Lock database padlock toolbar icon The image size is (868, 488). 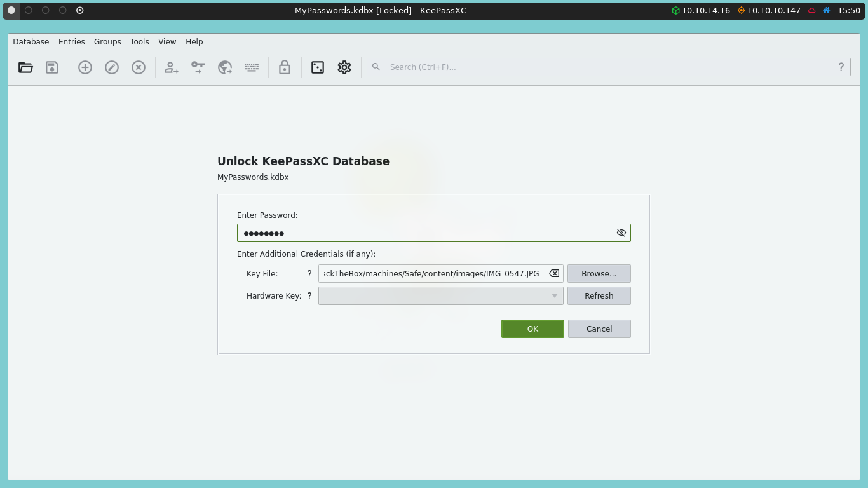click(285, 67)
